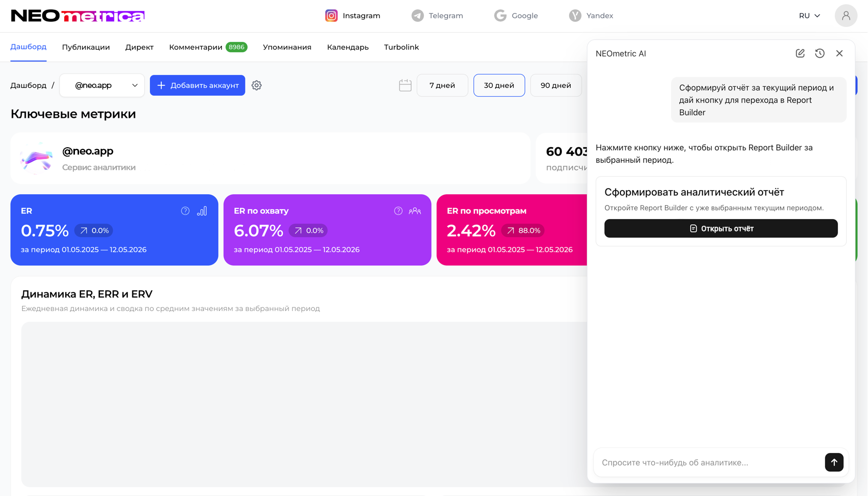868x496 pixels.
Task: Open the Turbolink tab
Action: pos(401,47)
